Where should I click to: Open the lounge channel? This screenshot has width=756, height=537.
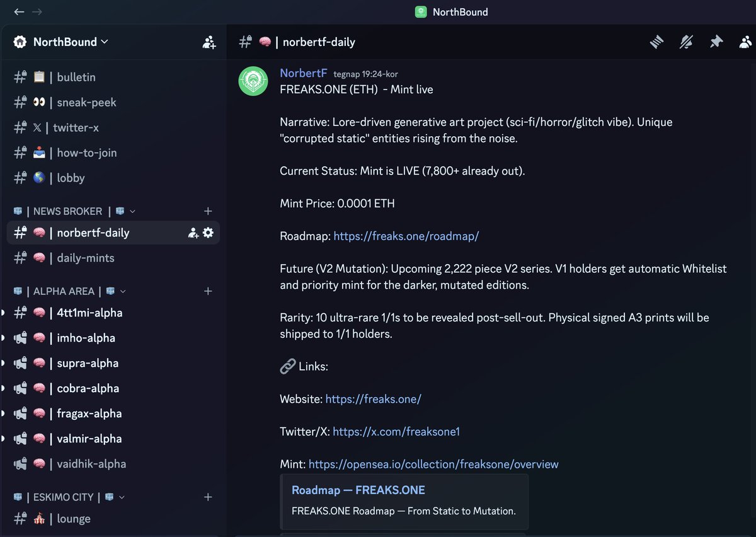click(113, 519)
